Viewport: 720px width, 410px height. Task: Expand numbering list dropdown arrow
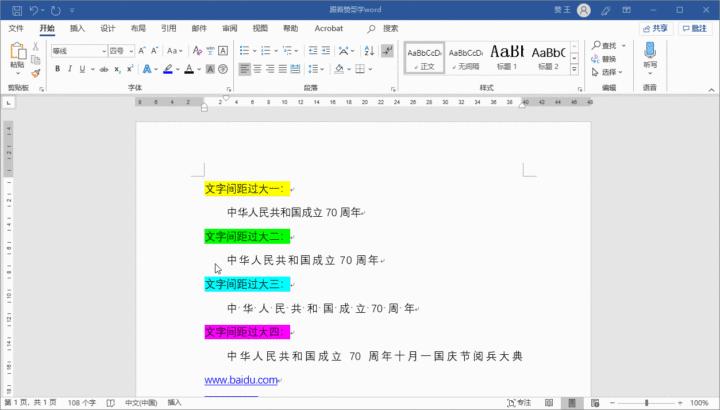pyautogui.click(x=276, y=51)
